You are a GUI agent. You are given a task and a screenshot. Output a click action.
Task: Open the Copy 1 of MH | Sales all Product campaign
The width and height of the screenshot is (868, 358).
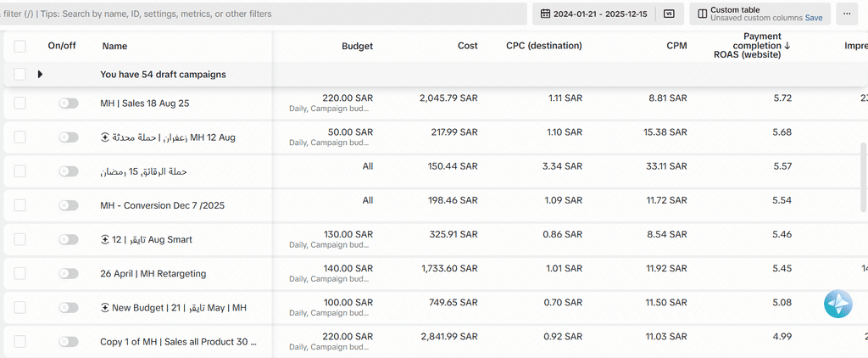click(178, 341)
